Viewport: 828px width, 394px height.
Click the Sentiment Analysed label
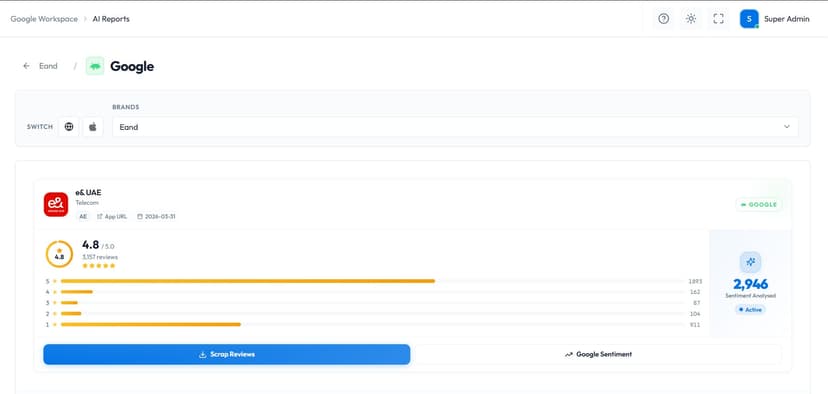[750, 296]
